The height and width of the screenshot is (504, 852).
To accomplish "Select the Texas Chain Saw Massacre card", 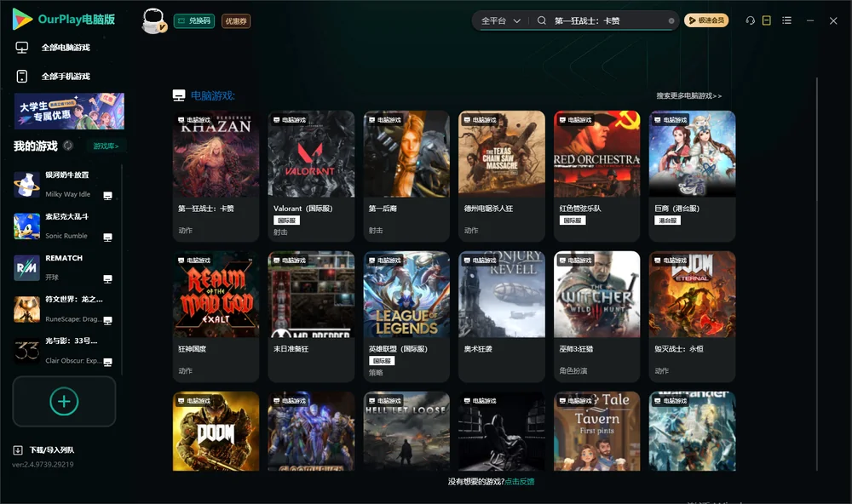I will [502, 176].
